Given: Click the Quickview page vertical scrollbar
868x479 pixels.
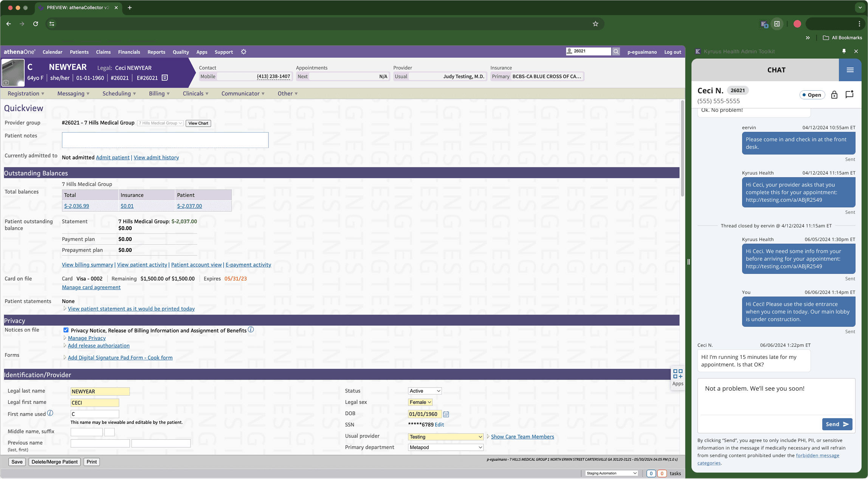Looking at the screenshot, I should pos(682,148).
